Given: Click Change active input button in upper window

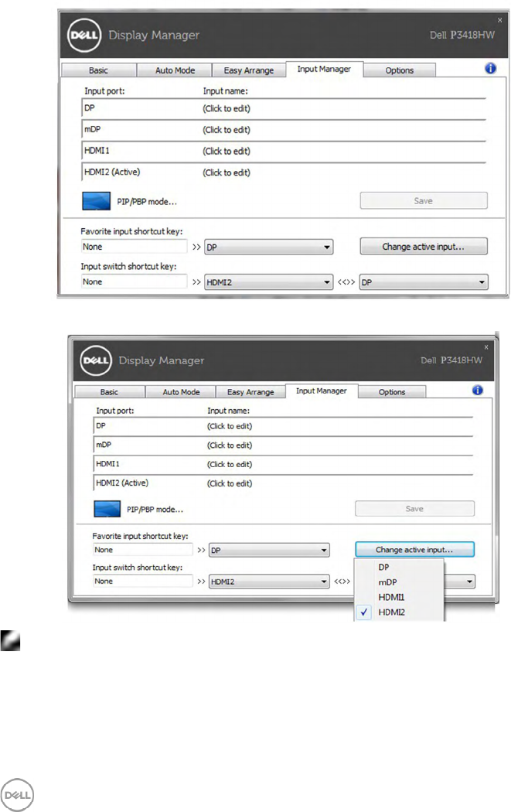Looking at the screenshot, I should point(424,247).
